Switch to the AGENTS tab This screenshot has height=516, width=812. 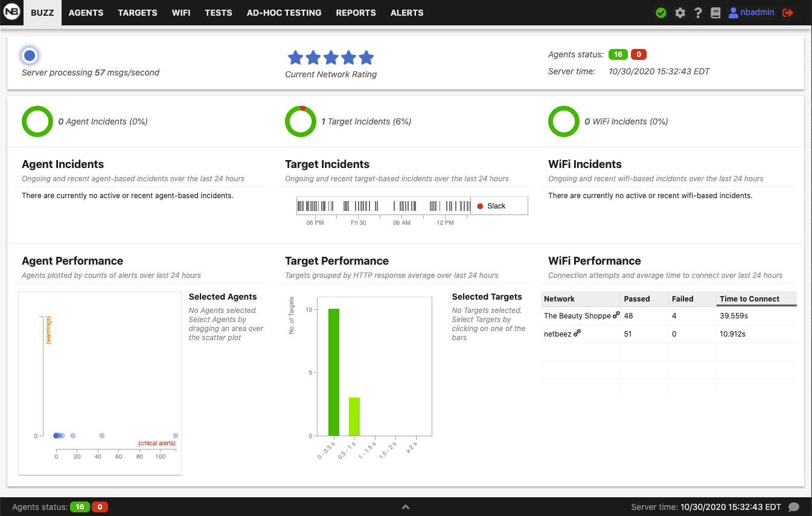coord(86,12)
